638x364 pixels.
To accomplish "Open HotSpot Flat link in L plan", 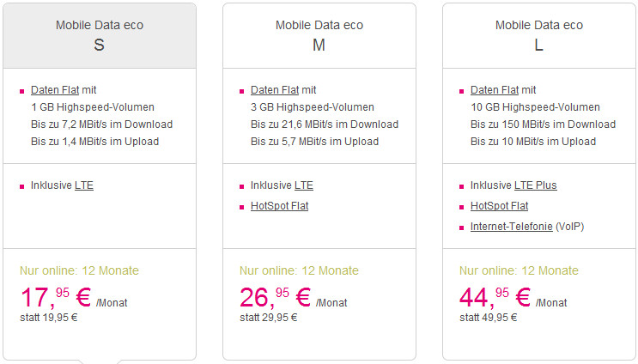I will pyautogui.click(x=499, y=206).
